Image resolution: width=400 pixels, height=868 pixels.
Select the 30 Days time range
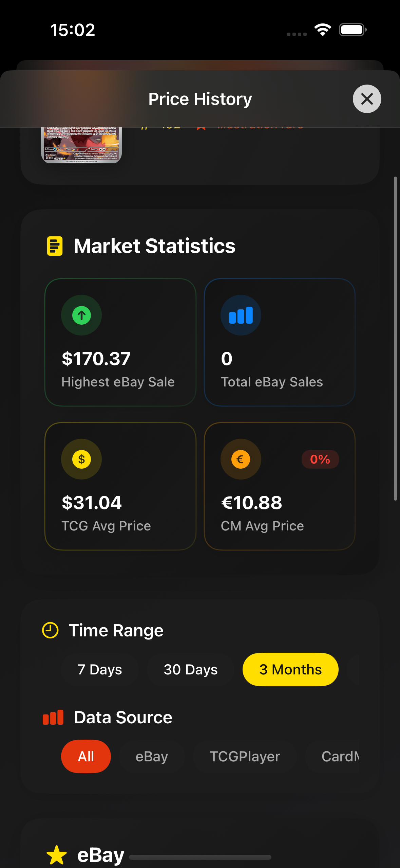coord(191,669)
